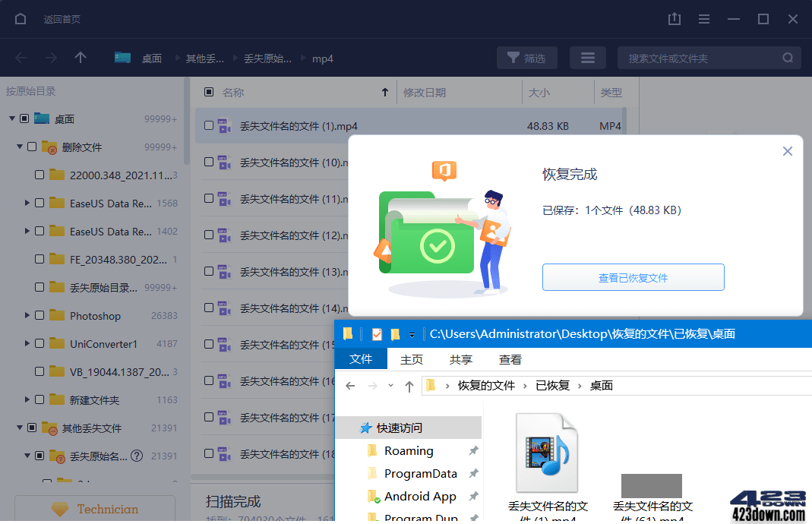Toggle the 桌面 checkbox in the tree
This screenshot has height=524, width=812.
pyautogui.click(x=25, y=118)
